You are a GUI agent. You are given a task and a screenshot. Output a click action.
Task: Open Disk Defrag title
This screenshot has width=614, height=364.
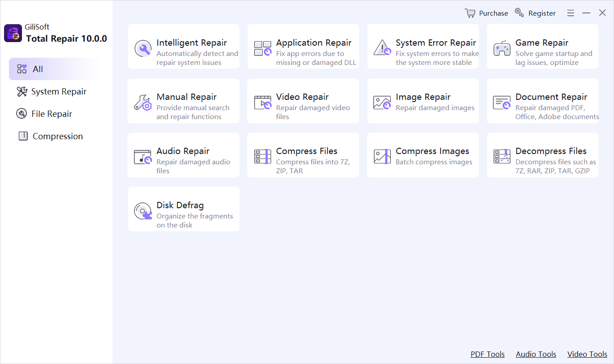pyautogui.click(x=180, y=205)
